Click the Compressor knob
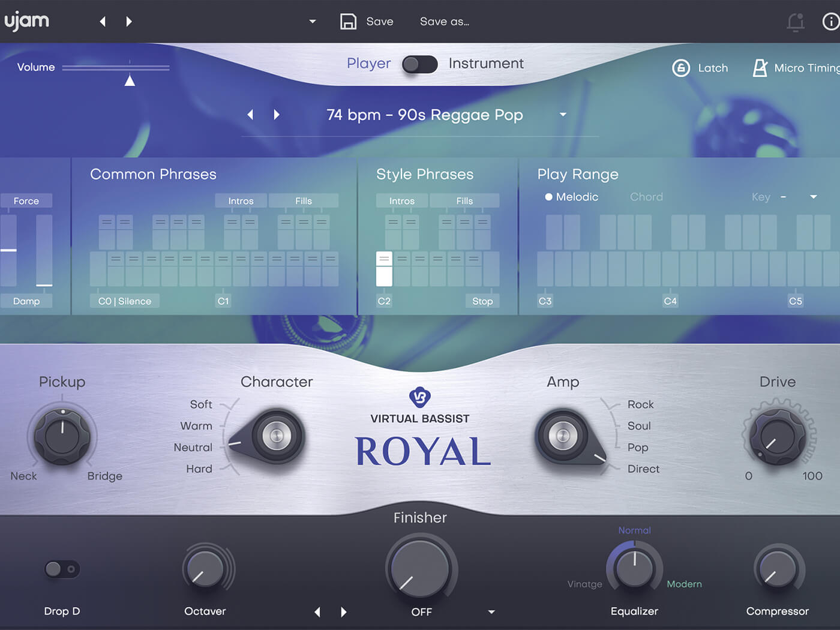Viewport: 840px width, 630px height. point(777,569)
